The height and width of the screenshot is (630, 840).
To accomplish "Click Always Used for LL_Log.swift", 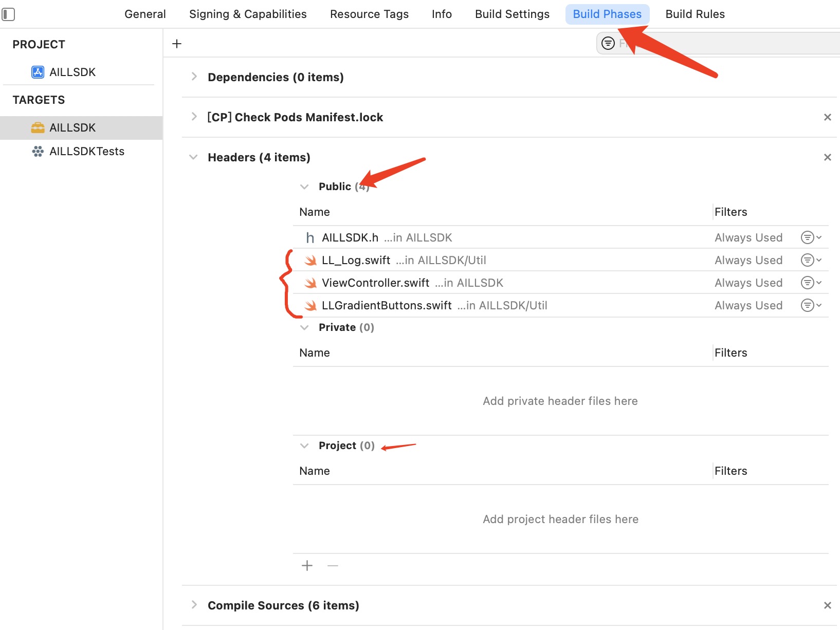I will pos(748,260).
